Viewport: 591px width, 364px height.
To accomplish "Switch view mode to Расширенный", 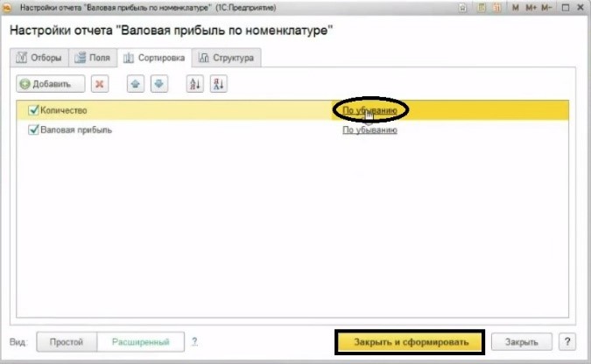I will [139, 341].
